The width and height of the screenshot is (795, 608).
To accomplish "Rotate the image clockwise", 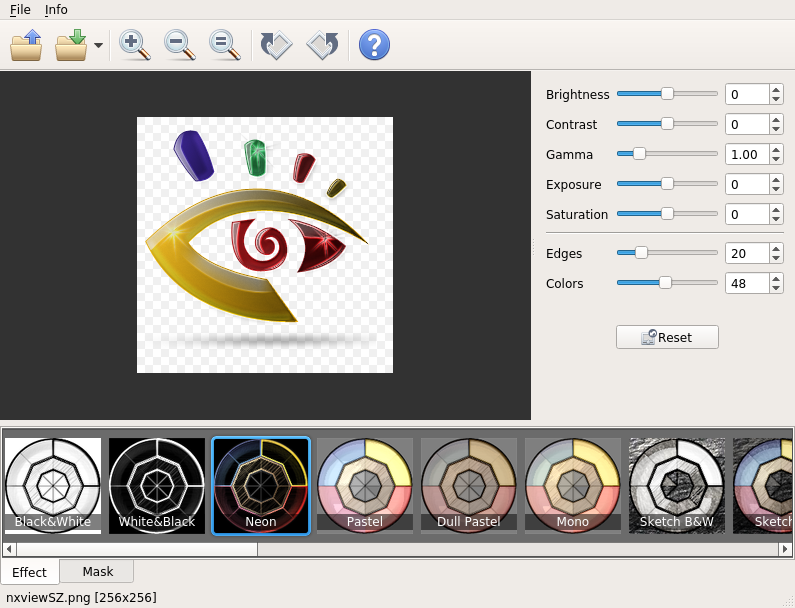I will point(322,45).
